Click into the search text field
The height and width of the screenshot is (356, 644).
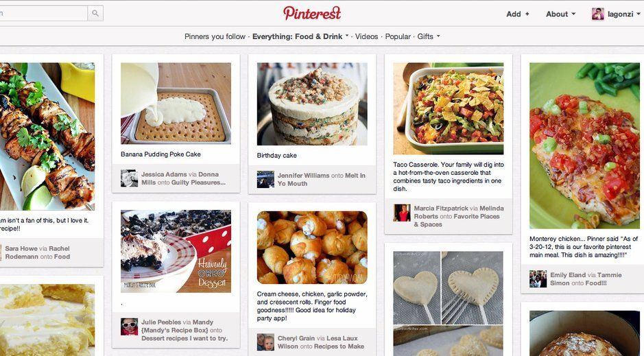point(43,13)
